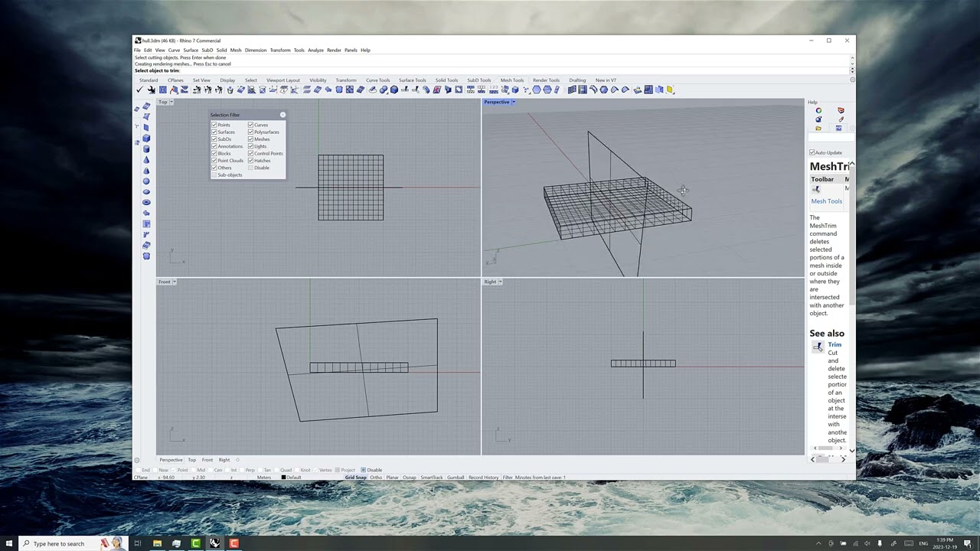Click the Windows Start button

coord(9,543)
